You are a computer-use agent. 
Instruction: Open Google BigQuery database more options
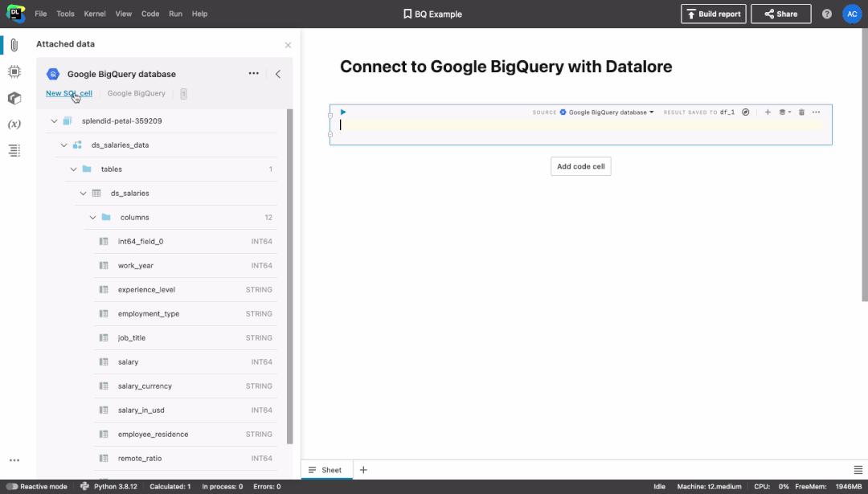pyautogui.click(x=253, y=74)
